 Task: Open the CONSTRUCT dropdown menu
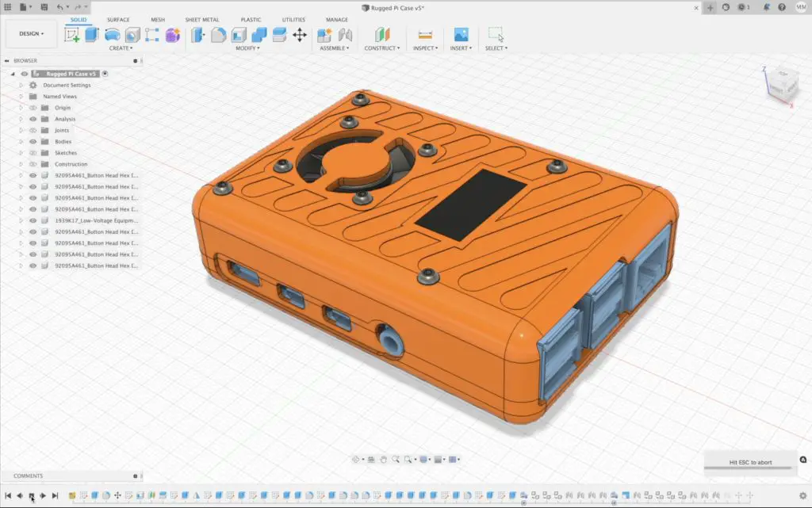382,48
